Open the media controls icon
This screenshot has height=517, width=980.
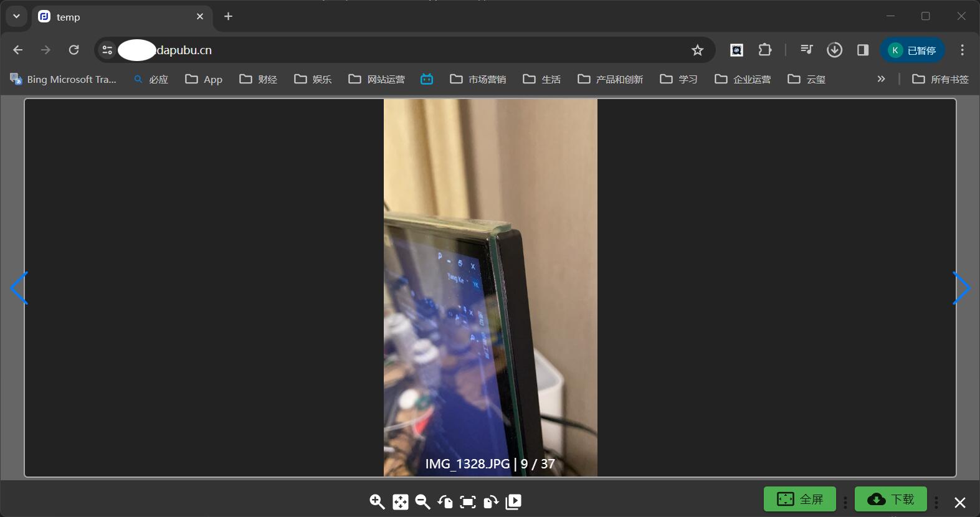pyautogui.click(x=807, y=50)
